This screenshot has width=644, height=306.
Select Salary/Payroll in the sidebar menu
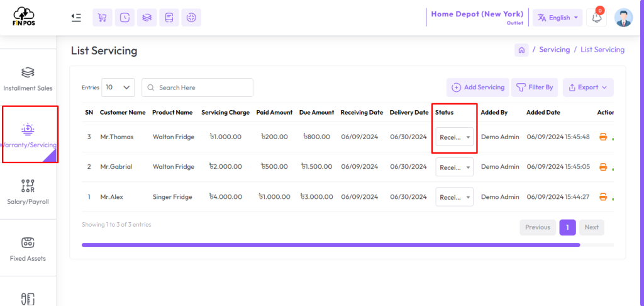click(x=28, y=191)
